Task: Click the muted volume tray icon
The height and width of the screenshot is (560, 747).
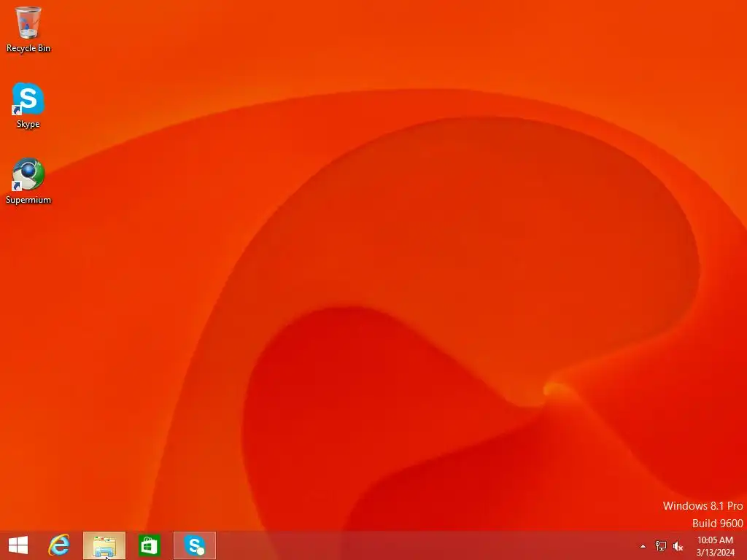Action: pos(678,546)
